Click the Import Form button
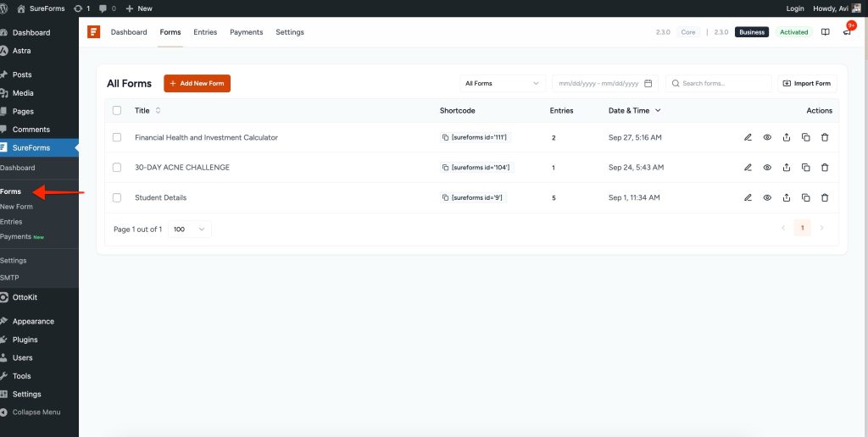The height and width of the screenshot is (437, 868). (x=807, y=84)
